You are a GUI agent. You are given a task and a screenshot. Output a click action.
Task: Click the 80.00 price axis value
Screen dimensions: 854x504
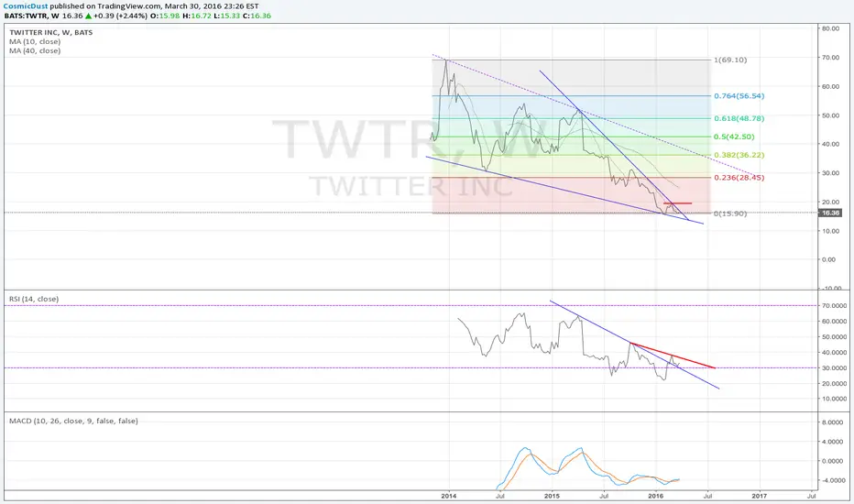830,28
